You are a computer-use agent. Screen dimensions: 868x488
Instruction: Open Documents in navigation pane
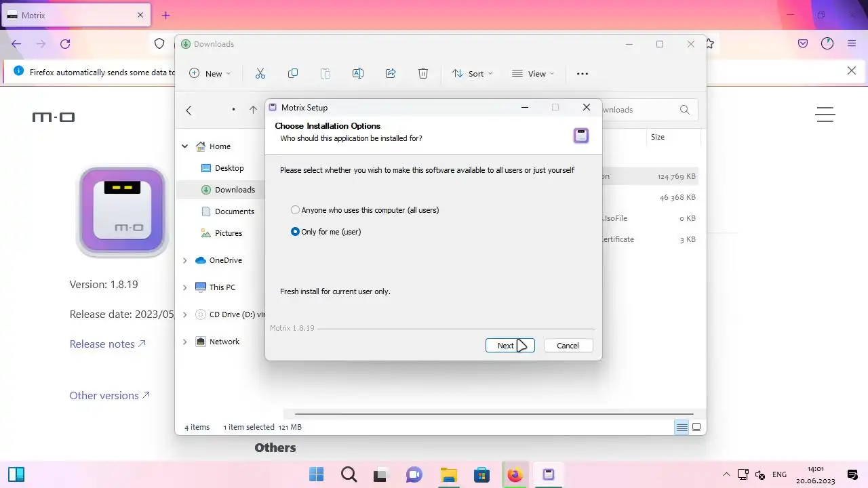tap(229, 211)
